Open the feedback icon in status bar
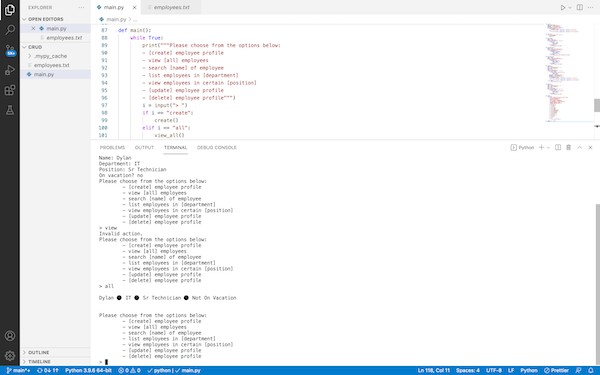The height and width of the screenshot is (375, 600). coord(578,370)
